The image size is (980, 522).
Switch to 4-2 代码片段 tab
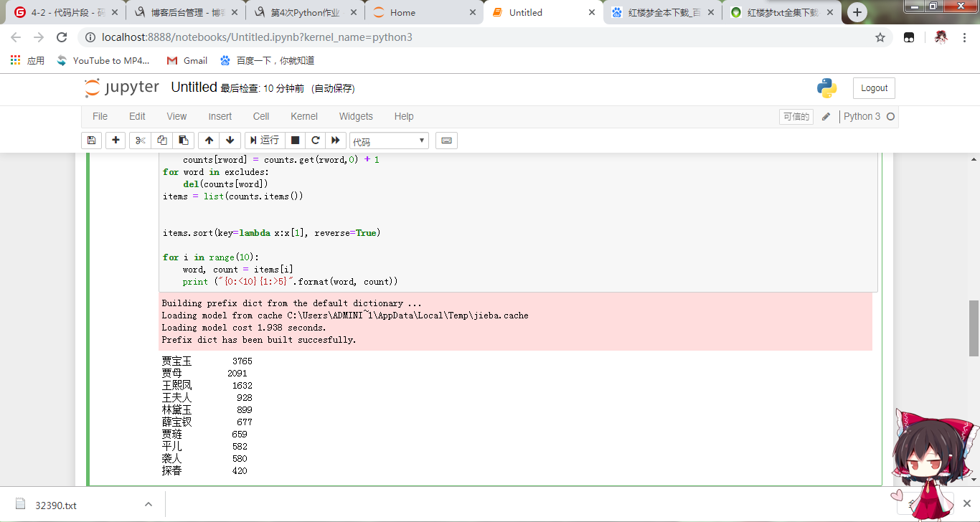pyautogui.click(x=65, y=12)
